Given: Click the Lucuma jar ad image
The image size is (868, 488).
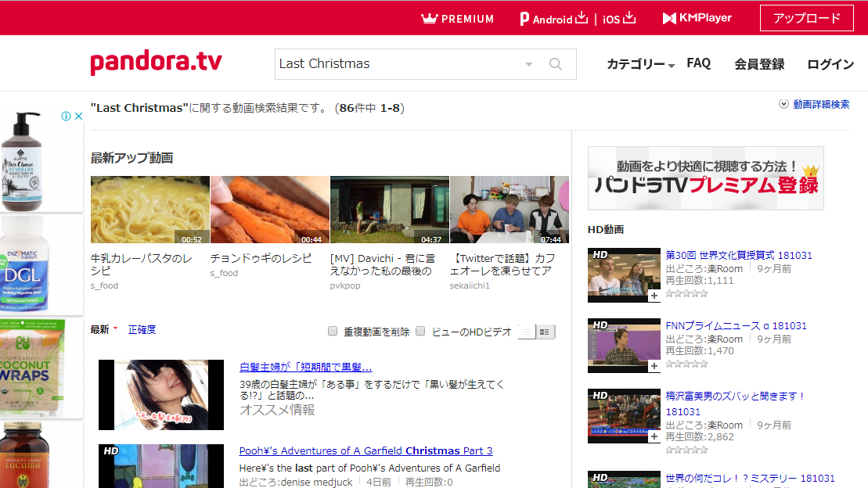Looking at the screenshot, I should [x=41, y=455].
